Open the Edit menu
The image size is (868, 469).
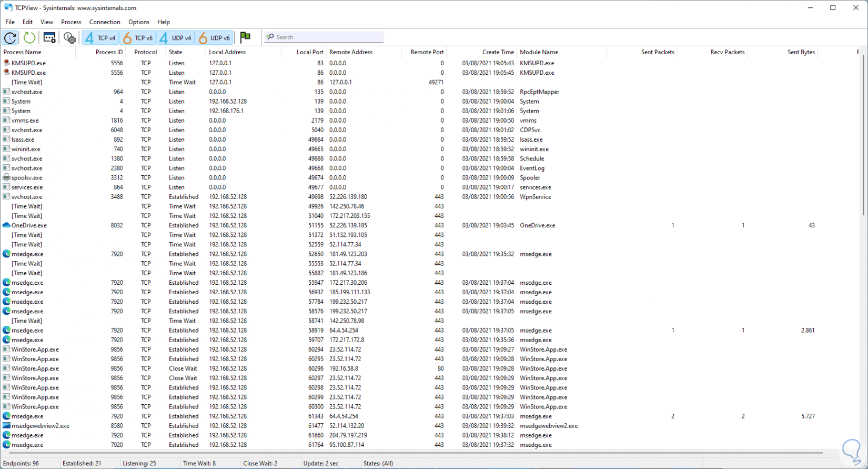[27, 22]
